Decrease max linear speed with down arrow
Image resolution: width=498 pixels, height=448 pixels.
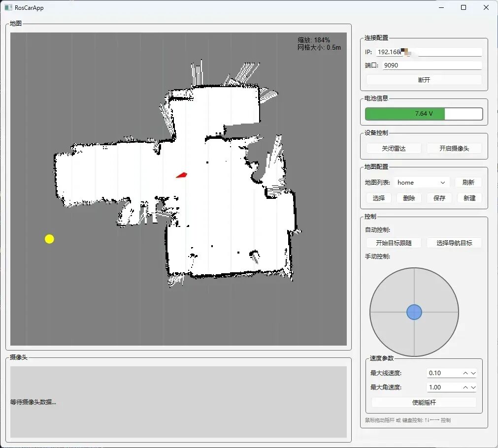[x=473, y=373]
